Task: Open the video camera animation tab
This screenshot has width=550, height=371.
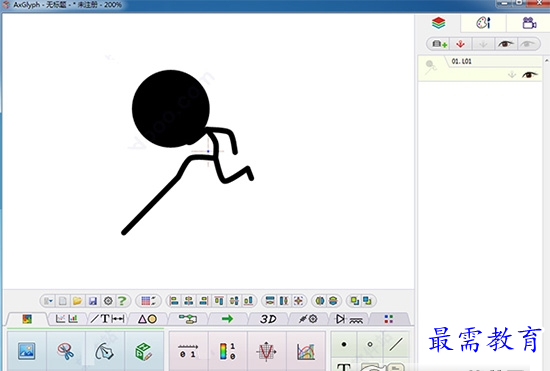Action: tap(529, 23)
